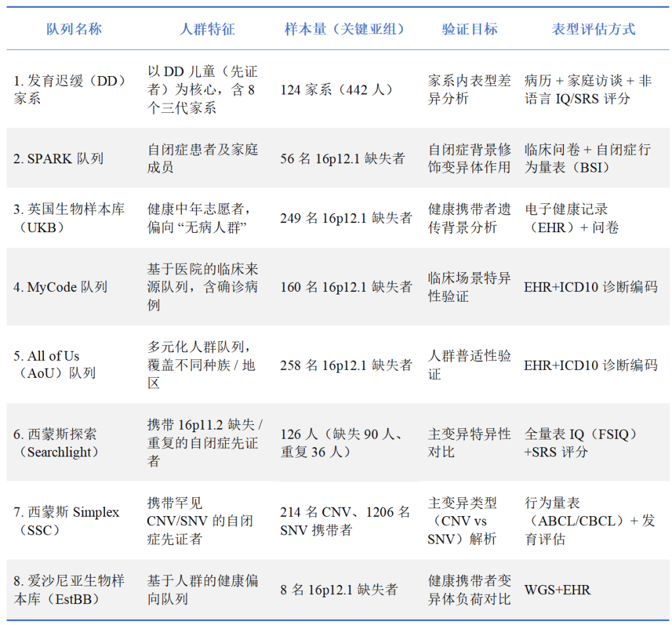
Task: Select the 临床场景特异性验证 cell
Action: (469, 287)
